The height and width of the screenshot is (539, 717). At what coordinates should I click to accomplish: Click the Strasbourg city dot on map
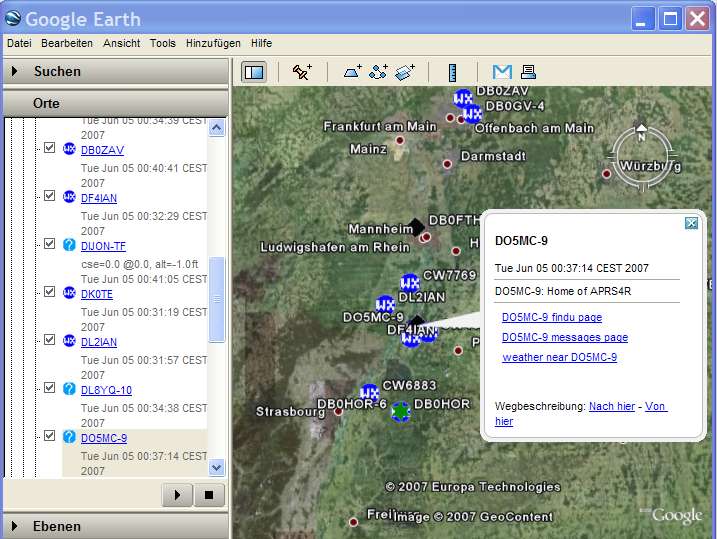[338, 412]
